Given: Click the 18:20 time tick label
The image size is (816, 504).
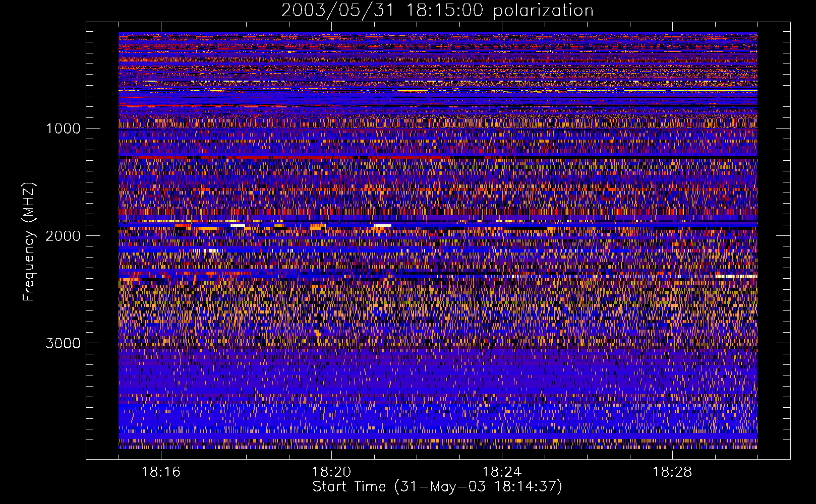Looking at the screenshot, I should 331,472.
